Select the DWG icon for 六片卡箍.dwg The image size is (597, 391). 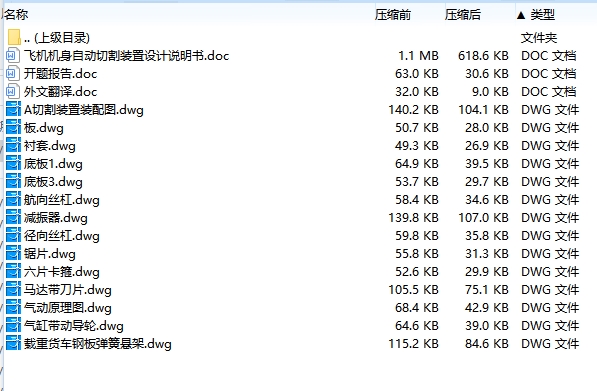click(13, 272)
